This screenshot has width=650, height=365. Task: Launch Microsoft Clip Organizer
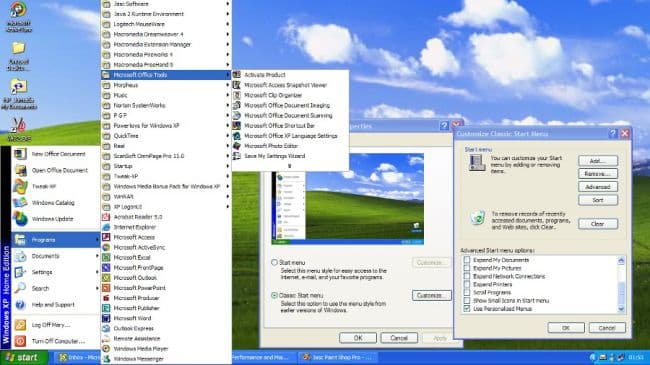click(x=290, y=95)
